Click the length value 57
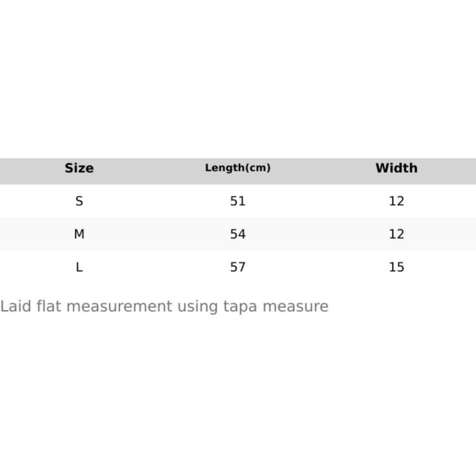This screenshot has height=476, width=476. coord(237,267)
